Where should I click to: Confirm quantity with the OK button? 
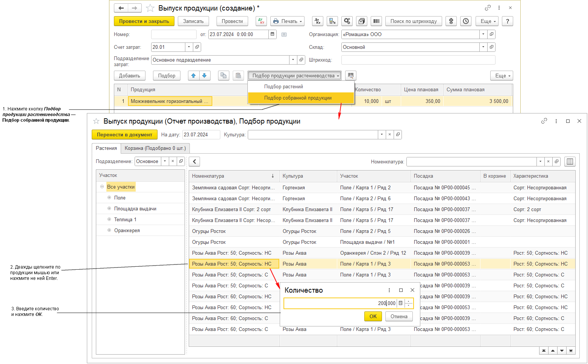[x=373, y=316]
